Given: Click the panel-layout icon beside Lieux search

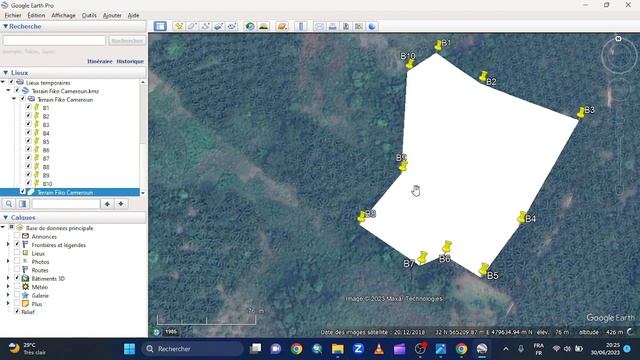Looking at the screenshot, I should [22, 204].
